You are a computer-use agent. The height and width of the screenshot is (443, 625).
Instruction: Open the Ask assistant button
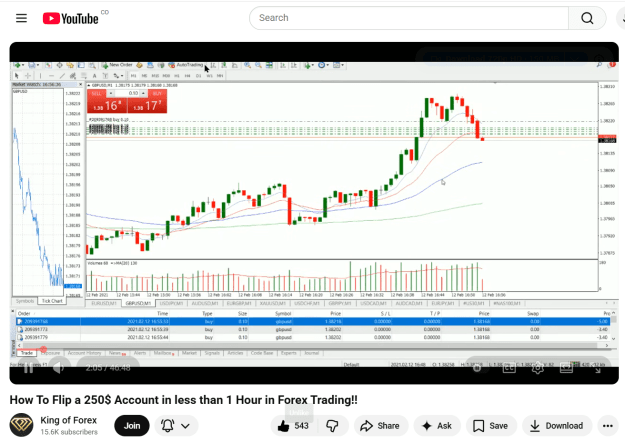click(x=437, y=426)
